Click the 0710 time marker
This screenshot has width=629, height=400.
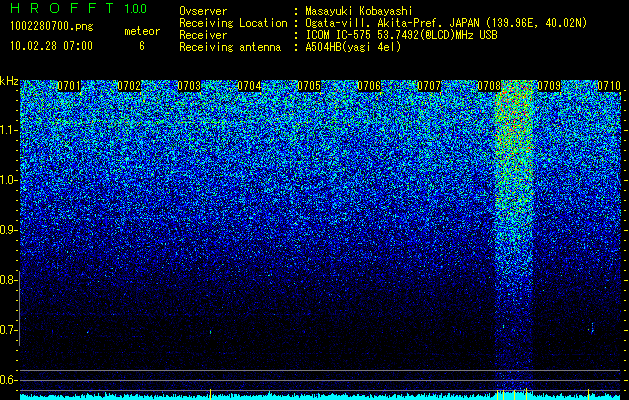click(609, 86)
